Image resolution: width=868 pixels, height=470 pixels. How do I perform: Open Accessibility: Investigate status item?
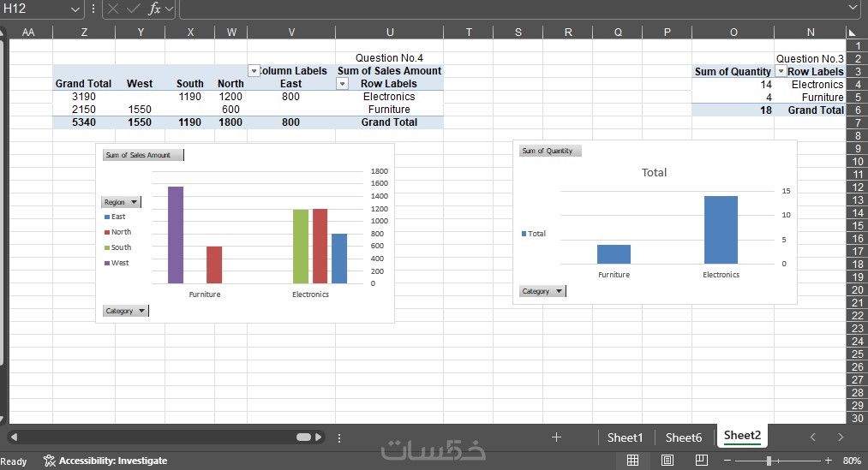point(105,461)
